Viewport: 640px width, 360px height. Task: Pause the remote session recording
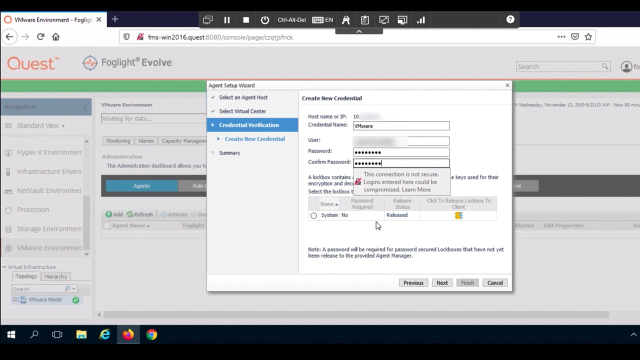point(227,20)
